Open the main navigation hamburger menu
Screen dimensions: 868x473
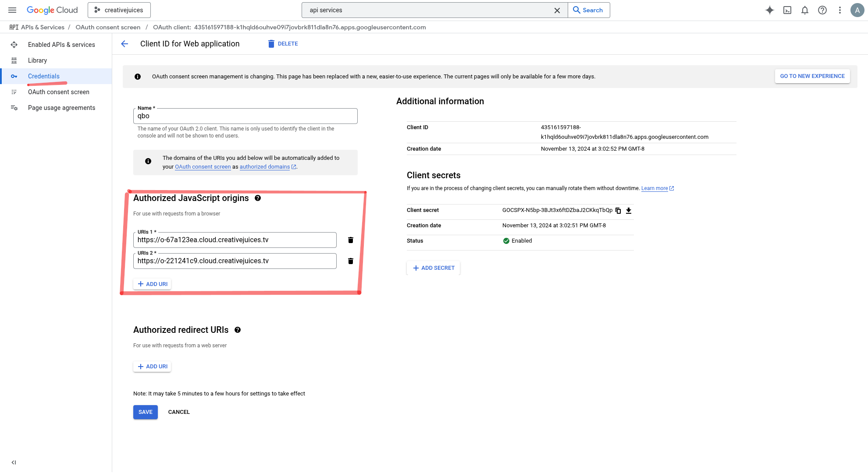[12, 10]
